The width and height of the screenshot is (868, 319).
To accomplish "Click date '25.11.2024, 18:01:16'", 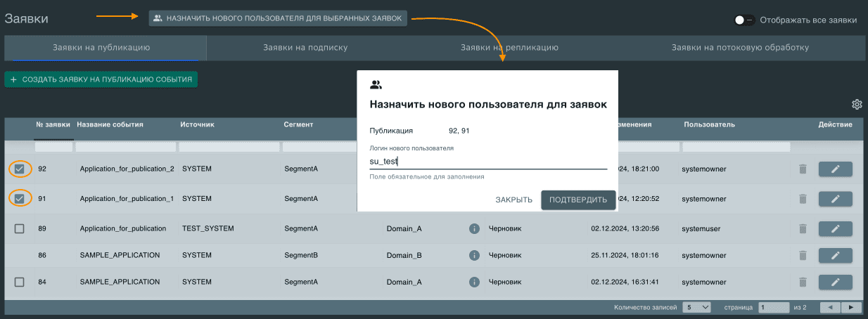I will pos(624,255).
